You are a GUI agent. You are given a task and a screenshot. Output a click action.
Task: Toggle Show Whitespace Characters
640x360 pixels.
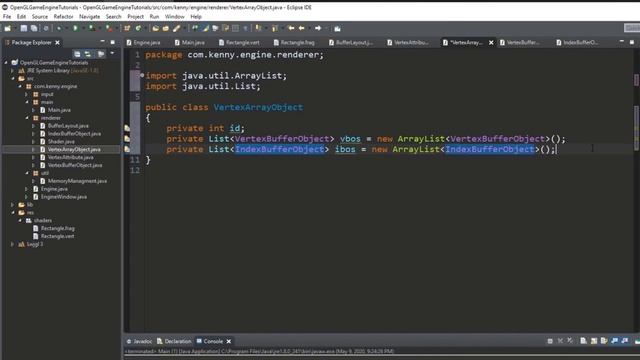(245, 28)
